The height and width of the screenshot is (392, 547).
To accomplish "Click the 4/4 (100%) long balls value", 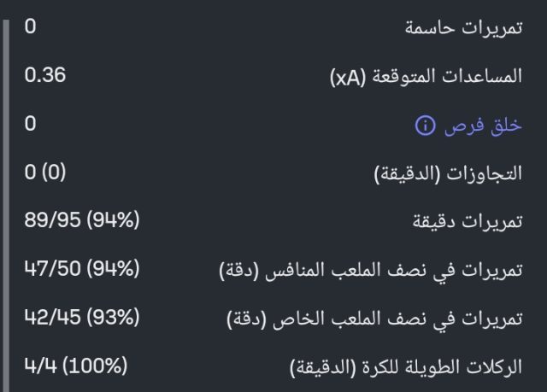I will coord(76,367).
